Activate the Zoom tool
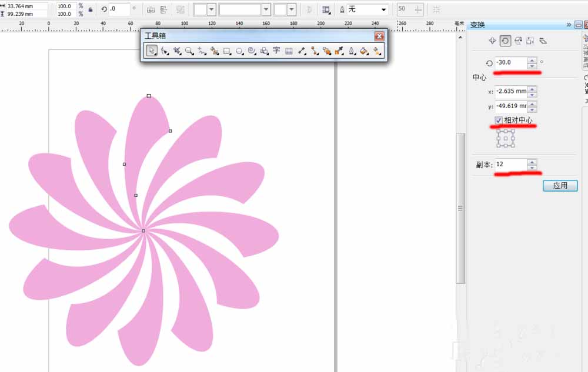 190,51
